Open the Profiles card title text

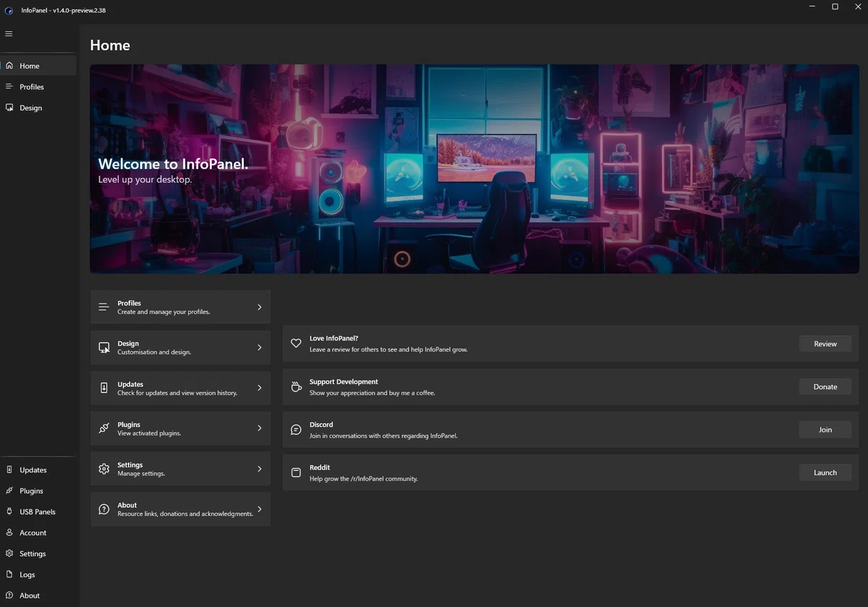129,303
